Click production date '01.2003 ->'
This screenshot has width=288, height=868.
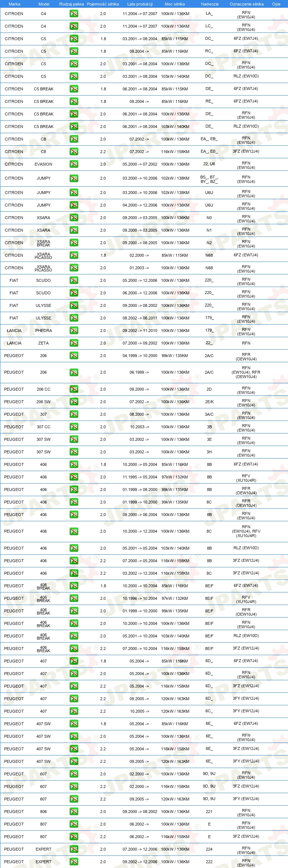139,268
